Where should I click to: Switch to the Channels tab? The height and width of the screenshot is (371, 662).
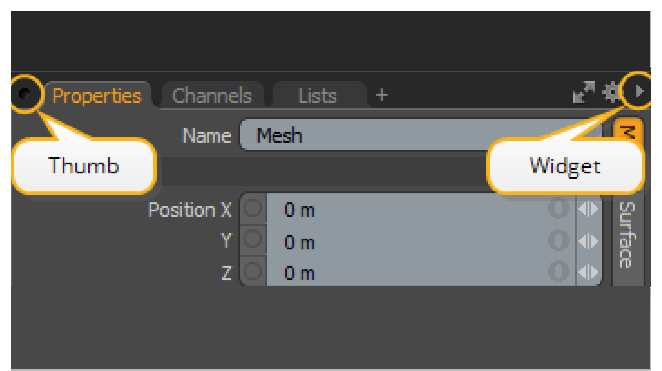(212, 95)
